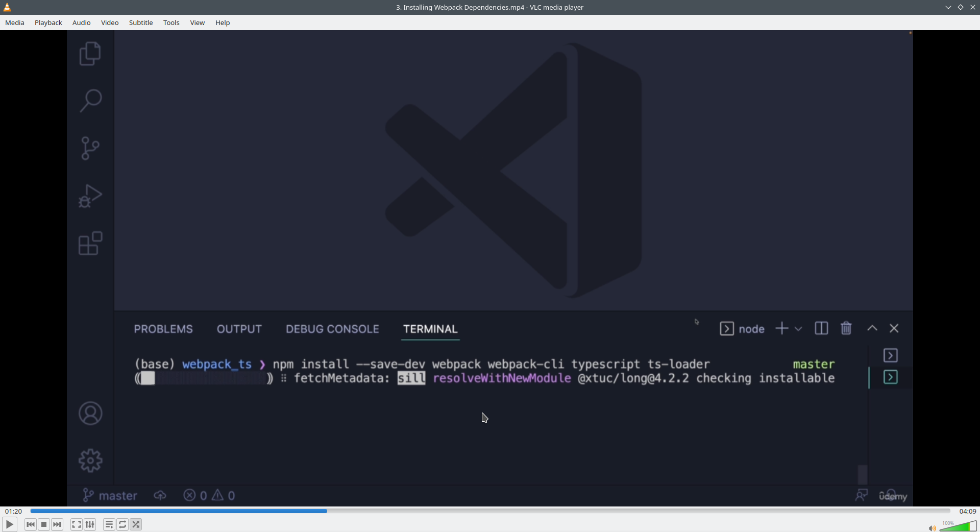This screenshot has width=980, height=532.
Task: Click the video seek progress bar
Action: click(x=490, y=511)
